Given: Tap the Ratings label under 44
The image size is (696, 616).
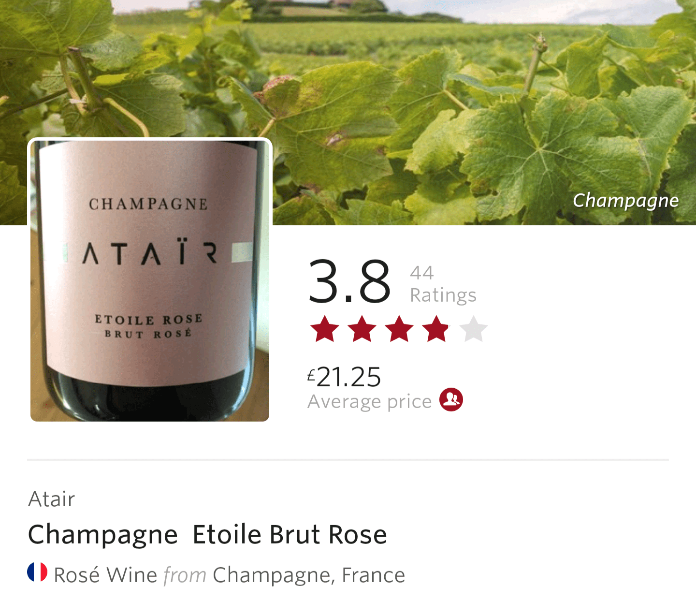Looking at the screenshot, I should [443, 295].
